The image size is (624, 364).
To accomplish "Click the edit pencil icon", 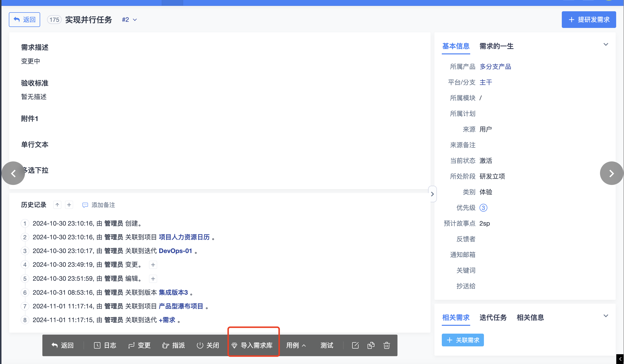I will 355,345.
